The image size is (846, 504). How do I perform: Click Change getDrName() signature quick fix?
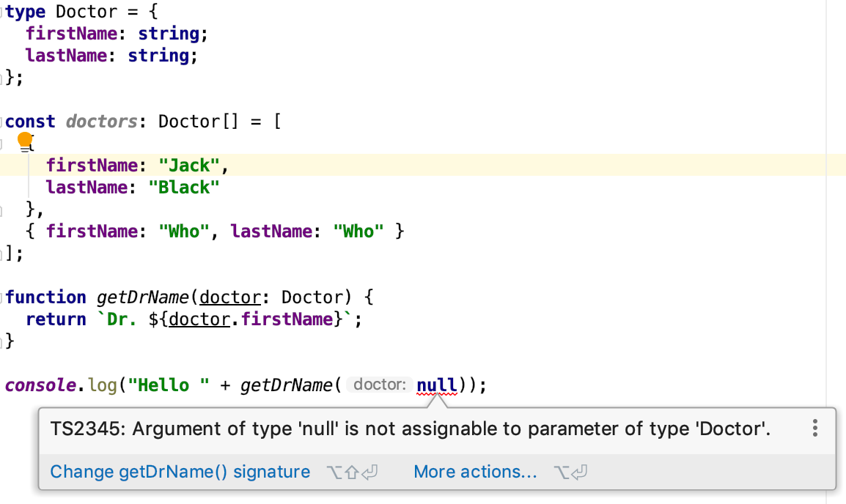point(180,472)
